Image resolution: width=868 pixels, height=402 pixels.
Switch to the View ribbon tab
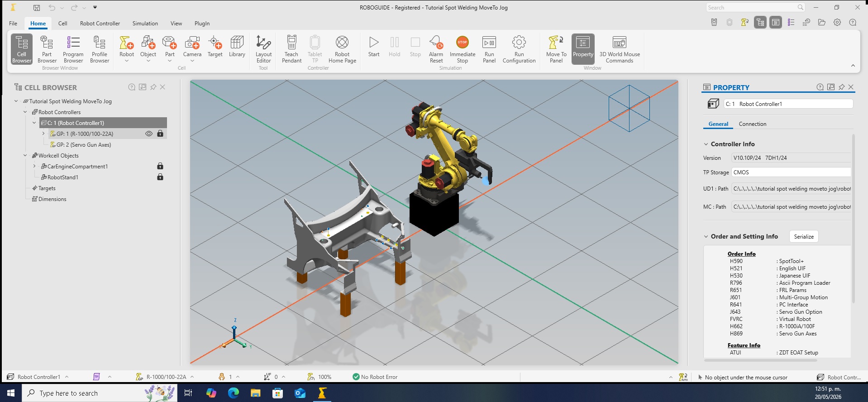pyautogui.click(x=176, y=24)
